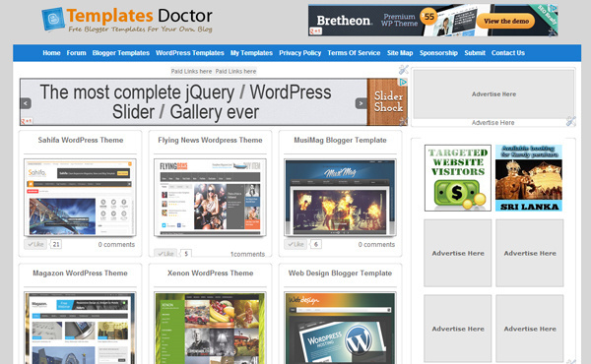Click the AdChoices icon on the Bretheon banner
Screen dimensions: 591x364
click(553, 8)
